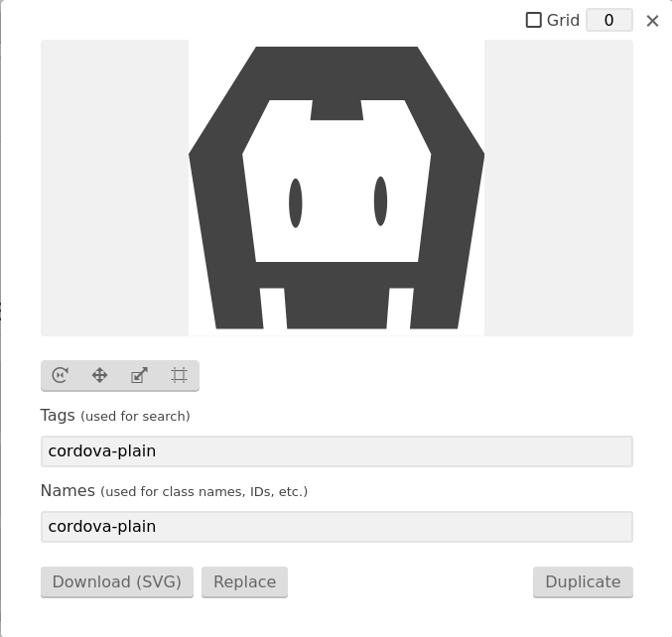Close the icon edit dialog

[x=652, y=21]
